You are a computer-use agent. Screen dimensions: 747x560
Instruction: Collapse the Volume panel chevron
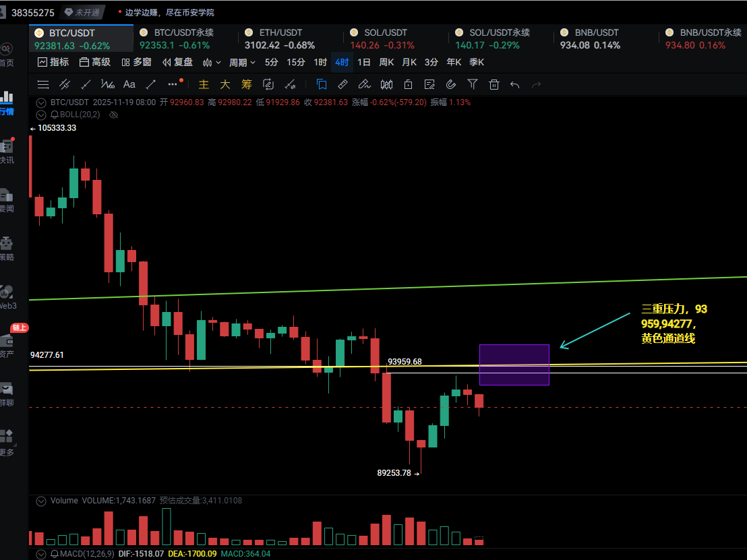[42, 501]
